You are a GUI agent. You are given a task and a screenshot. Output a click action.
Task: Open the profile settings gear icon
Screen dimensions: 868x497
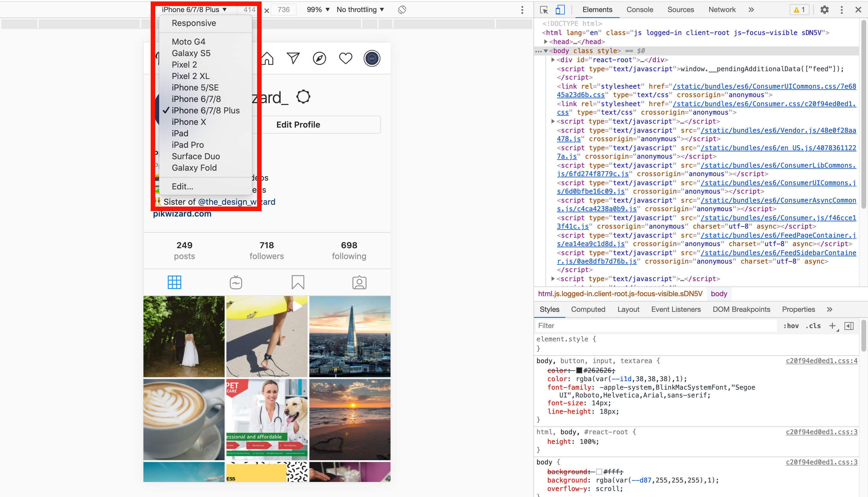tap(303, 97)
